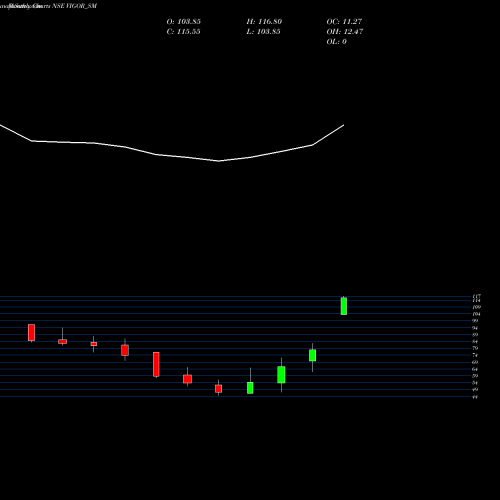Click the 44 price axis label
This screenshot has height=500, width=500.
pos(475,397)
